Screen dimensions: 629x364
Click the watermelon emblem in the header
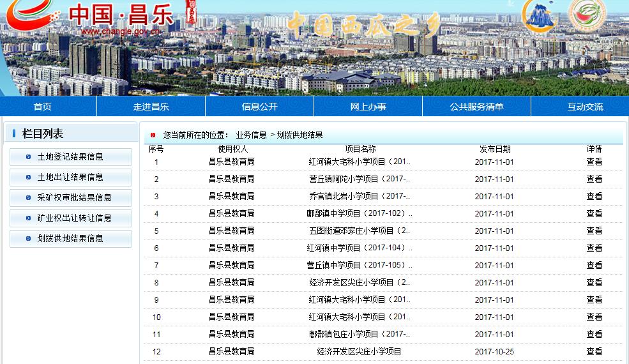click(x=587, y=15)
